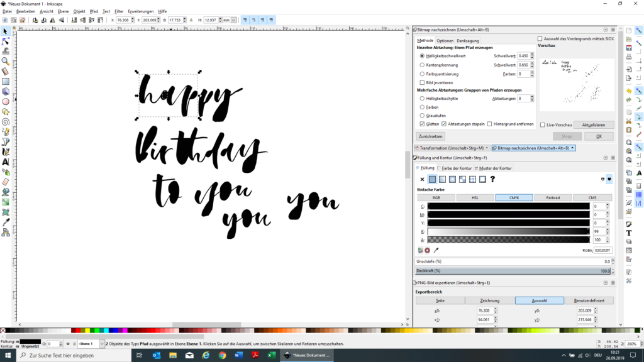Select the Zoom tool in toolbox
The height and width of the screenshot is (362, 644).
pyautogui.click(x=6, y=61)
